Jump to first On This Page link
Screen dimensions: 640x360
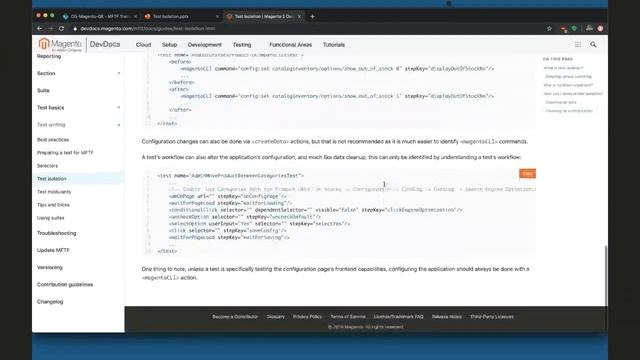point(564,68)
